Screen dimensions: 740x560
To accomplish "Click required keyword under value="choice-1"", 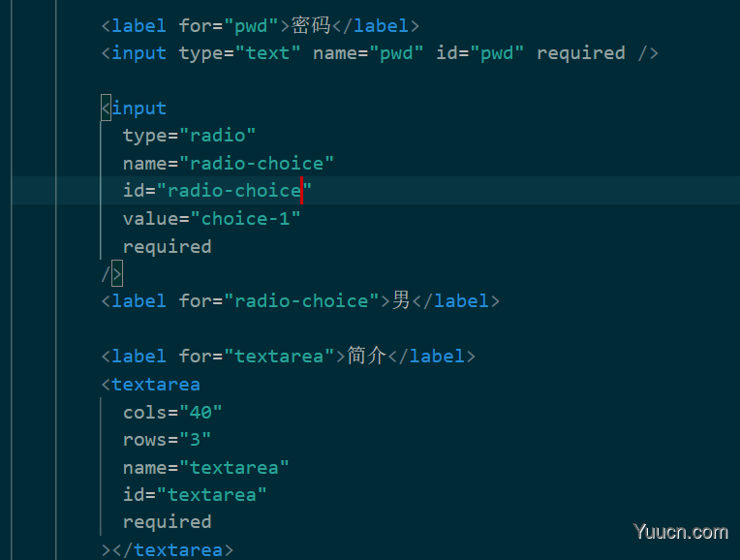I will coord(167,246).
